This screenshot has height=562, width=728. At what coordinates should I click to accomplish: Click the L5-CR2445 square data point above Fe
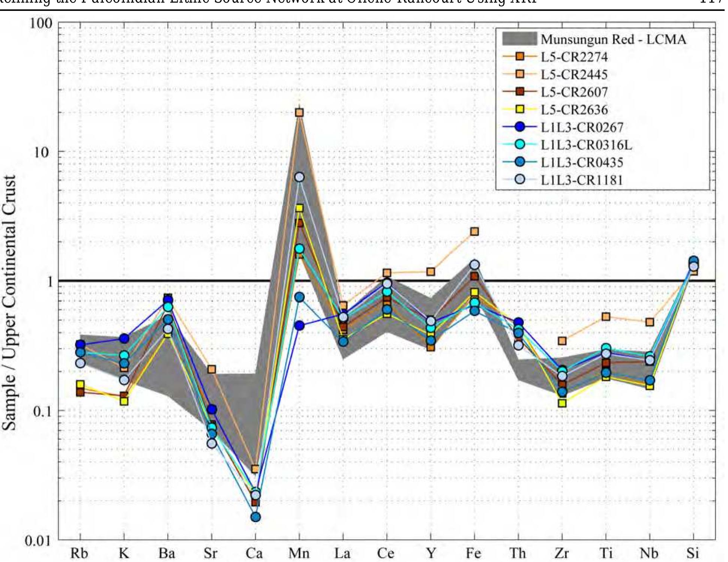474,231
